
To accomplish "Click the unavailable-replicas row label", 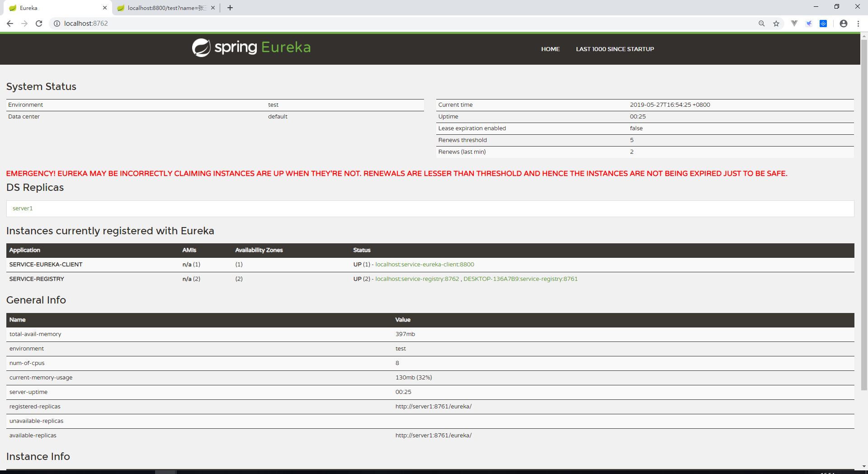I will pos(37,421).
